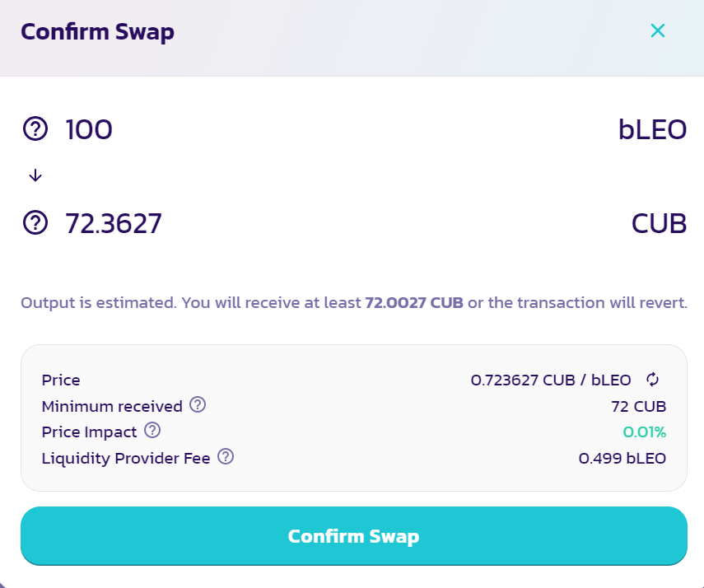Click the 72.3627 output amount
The image size is (704, 588).
114,222
